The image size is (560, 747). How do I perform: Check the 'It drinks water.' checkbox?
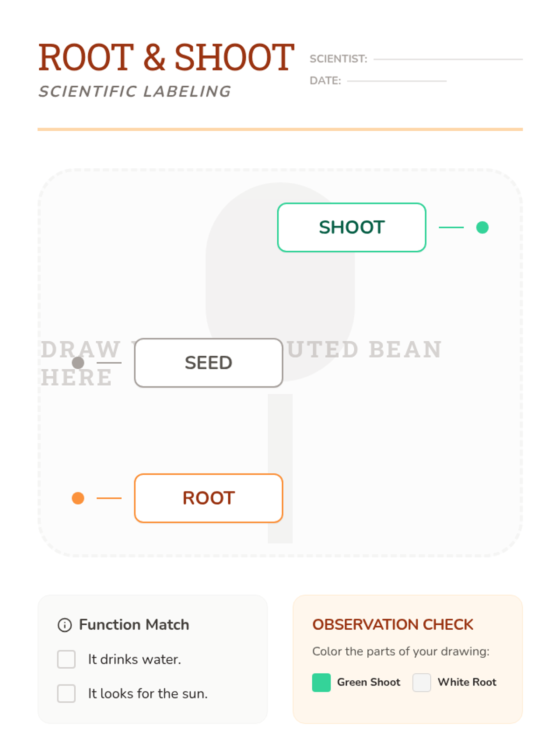(66, 659)
